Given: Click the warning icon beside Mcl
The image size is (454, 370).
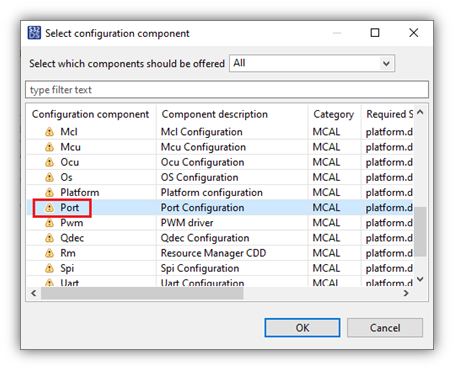Looking at the screenshot, I should [x=49, y=132].
